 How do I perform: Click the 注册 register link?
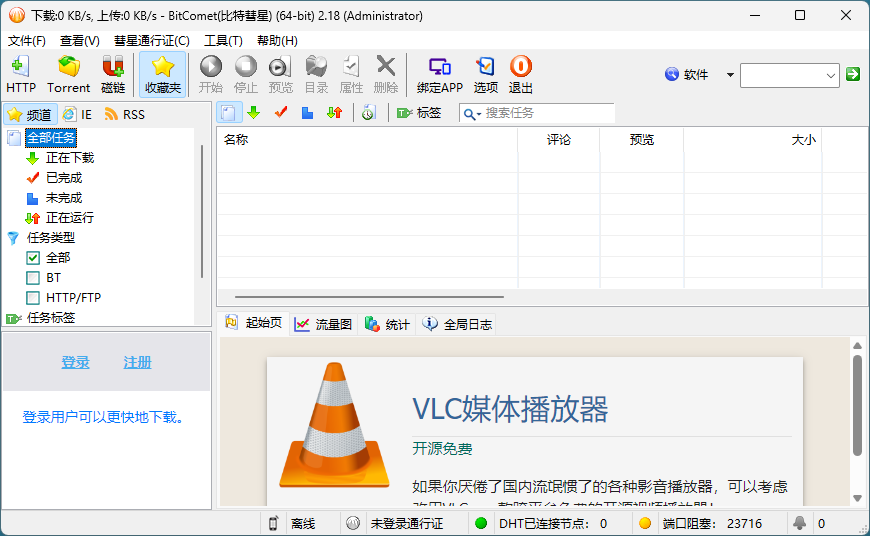(x=138, y=362)
